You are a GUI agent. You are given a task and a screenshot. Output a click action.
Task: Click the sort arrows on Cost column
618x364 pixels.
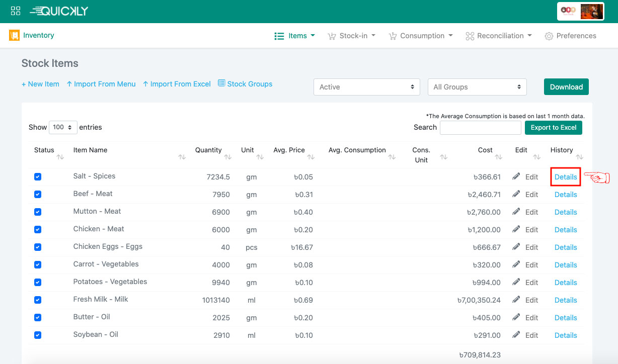[499, 157]
